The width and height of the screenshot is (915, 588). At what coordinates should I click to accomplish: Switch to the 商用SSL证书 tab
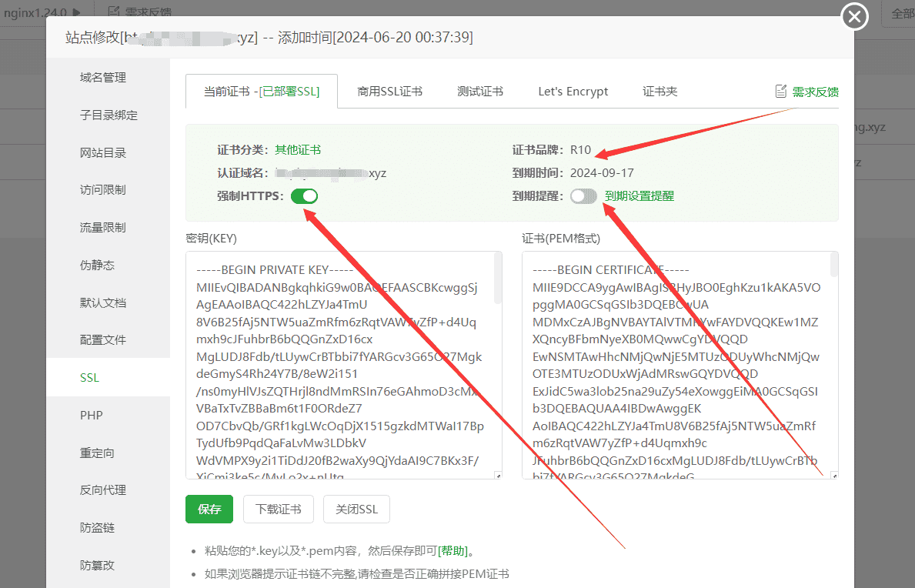(x=390, y=91)
